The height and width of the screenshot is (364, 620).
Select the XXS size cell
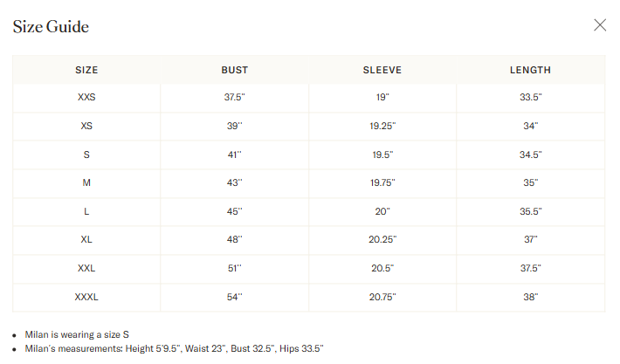(86, 97)
